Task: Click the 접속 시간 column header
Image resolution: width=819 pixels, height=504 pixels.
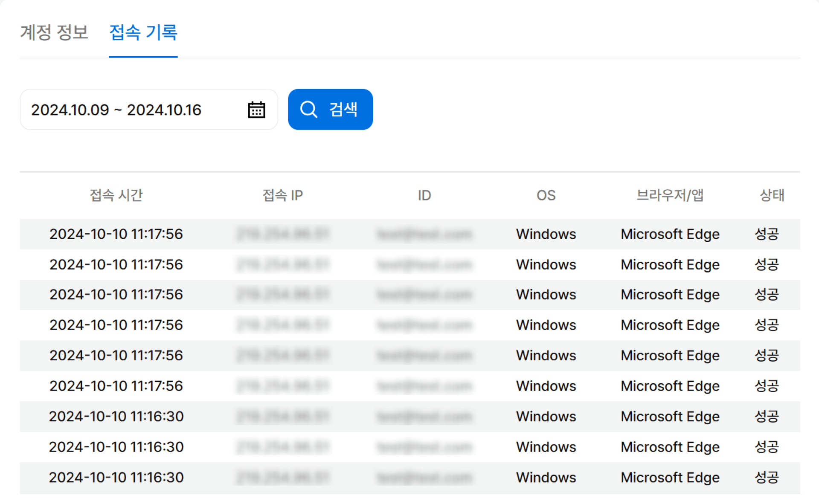Action: (116, 195)
